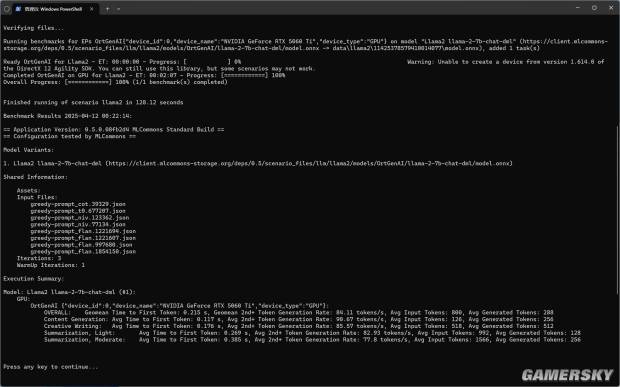
Task: Click 'Configuration tested by MLCommons' line
Action: (69, 136)
